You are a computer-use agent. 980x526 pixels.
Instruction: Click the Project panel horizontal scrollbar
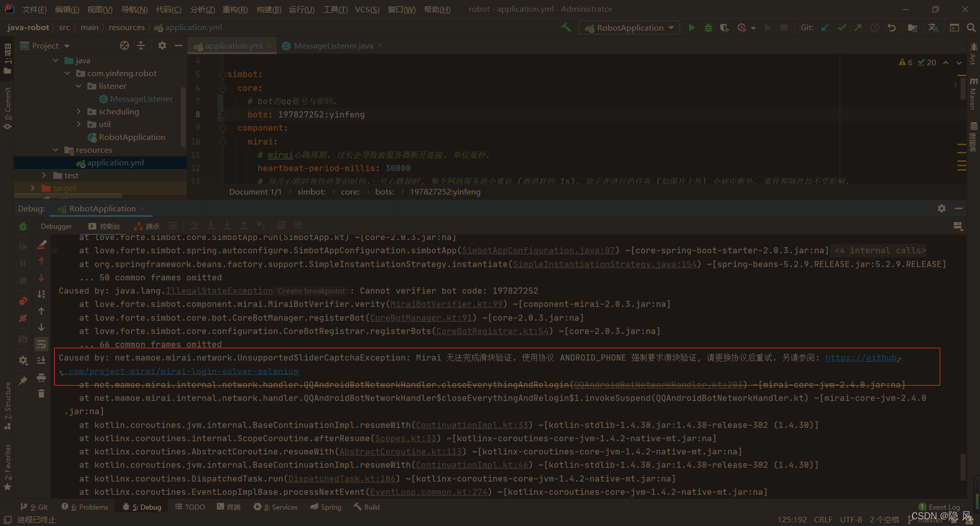click(x=68, y=195)
